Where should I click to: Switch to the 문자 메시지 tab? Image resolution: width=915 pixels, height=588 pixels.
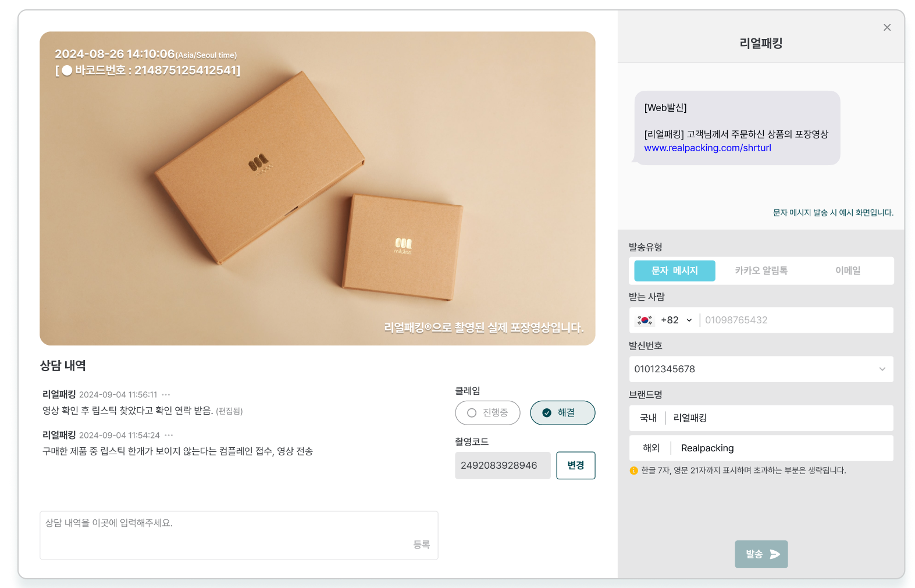[x=674, y=271]
